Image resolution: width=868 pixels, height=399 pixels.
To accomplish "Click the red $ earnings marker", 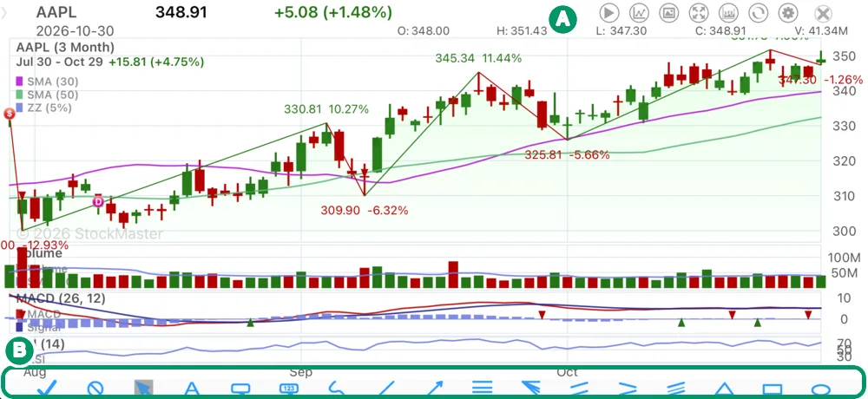I will coord(9,114).
